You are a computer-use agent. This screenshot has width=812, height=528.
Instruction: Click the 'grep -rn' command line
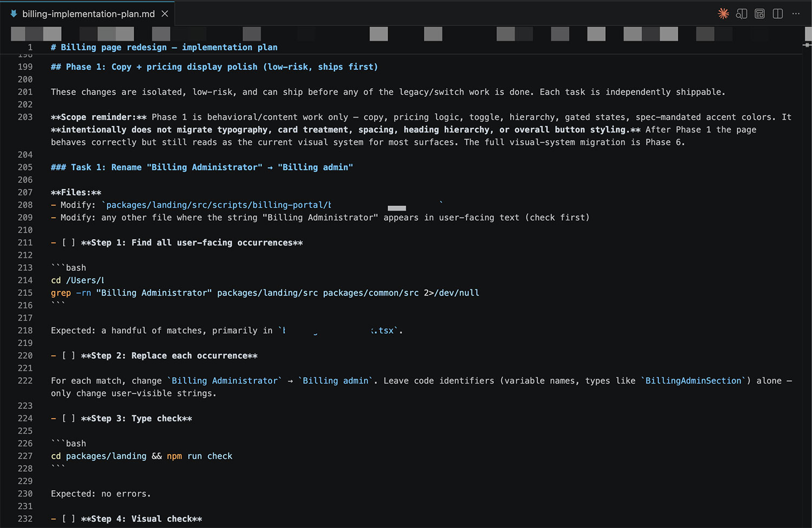[265, 293]
